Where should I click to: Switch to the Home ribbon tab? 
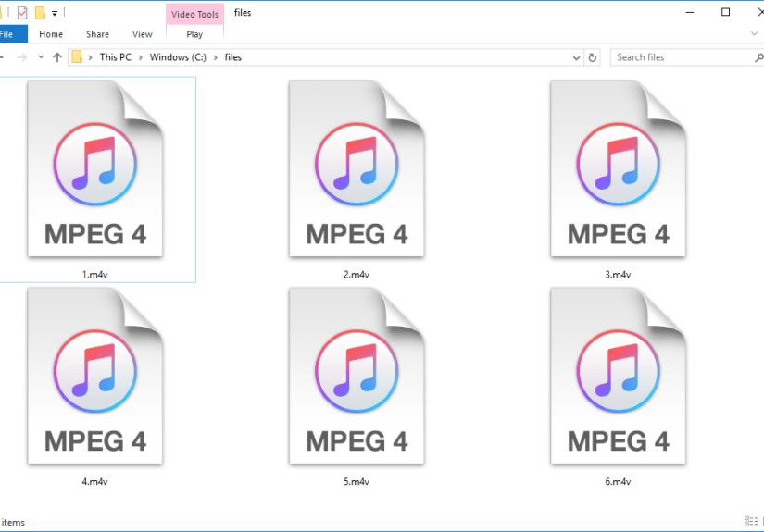pos(51,34)
